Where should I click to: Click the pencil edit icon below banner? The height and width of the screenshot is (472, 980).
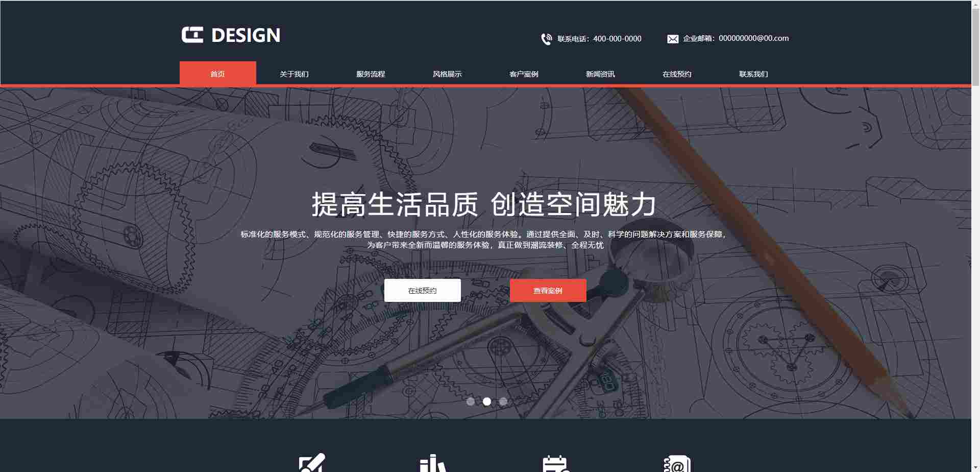311,462
